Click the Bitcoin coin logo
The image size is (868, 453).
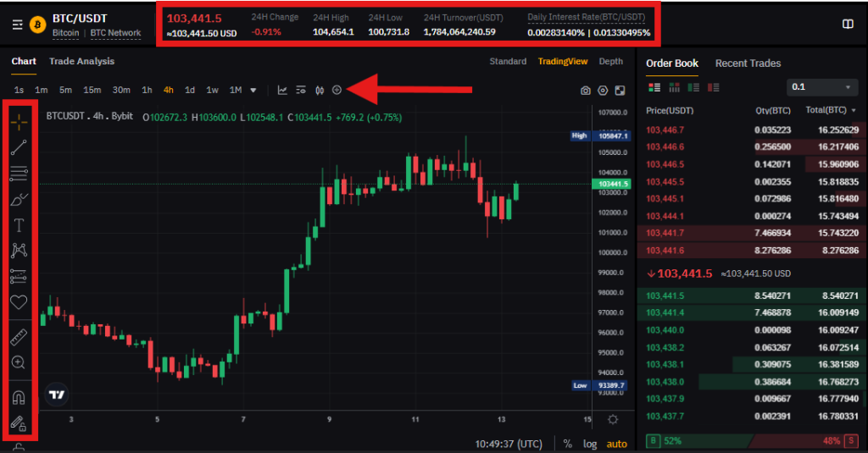37,25
